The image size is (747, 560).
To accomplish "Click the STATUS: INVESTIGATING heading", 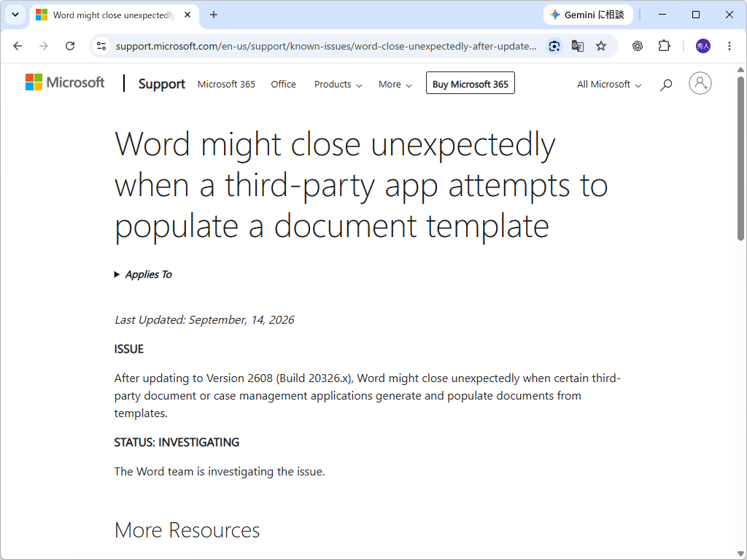I will 177,443.
